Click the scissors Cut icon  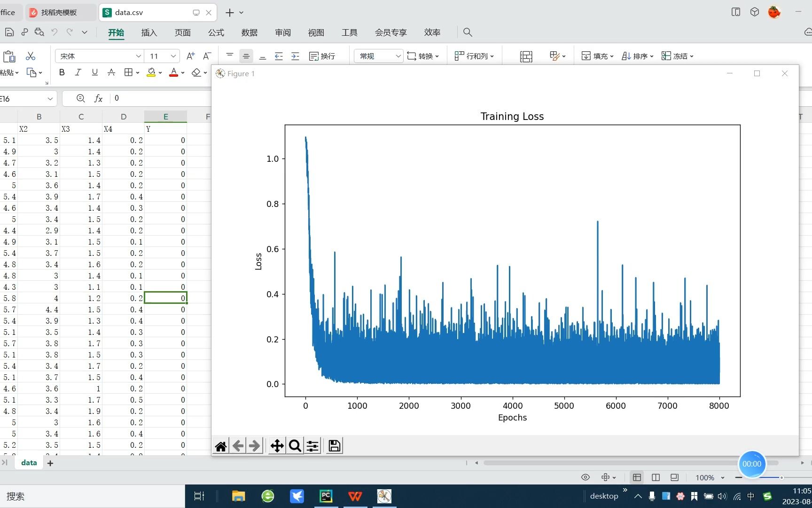point(31,56)
